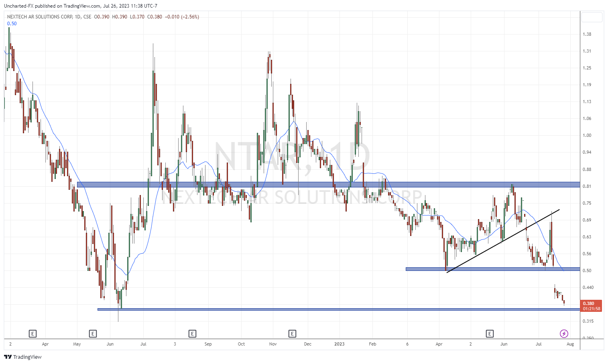The image size is (608, 364).
Task: Click the close value C0.380
Action: pyautogui.click(x=155, y=17)
